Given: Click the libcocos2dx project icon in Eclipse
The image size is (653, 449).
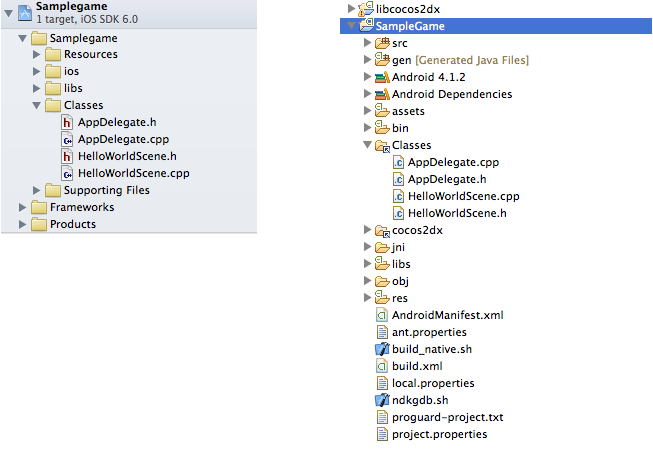Looking at the screenshot, I should pos(366,9).
